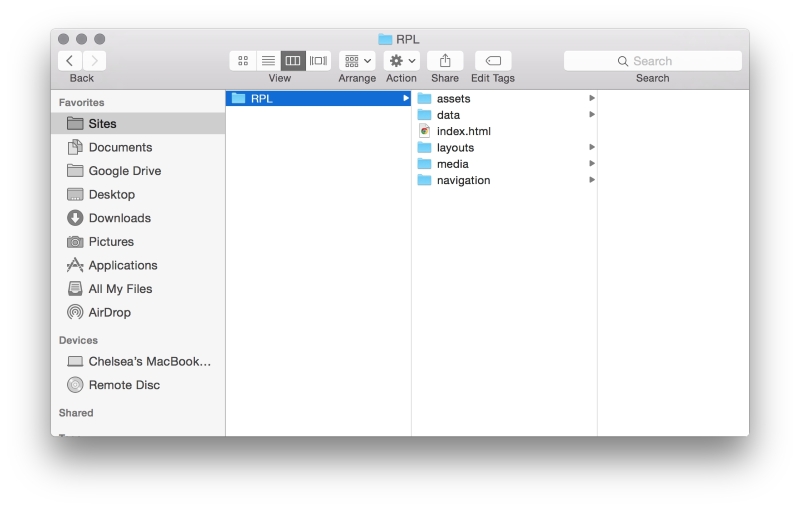This screenshot has width=800, height=509.
Task: Click the RPL title bar folder icon
Action: (385, 39)
